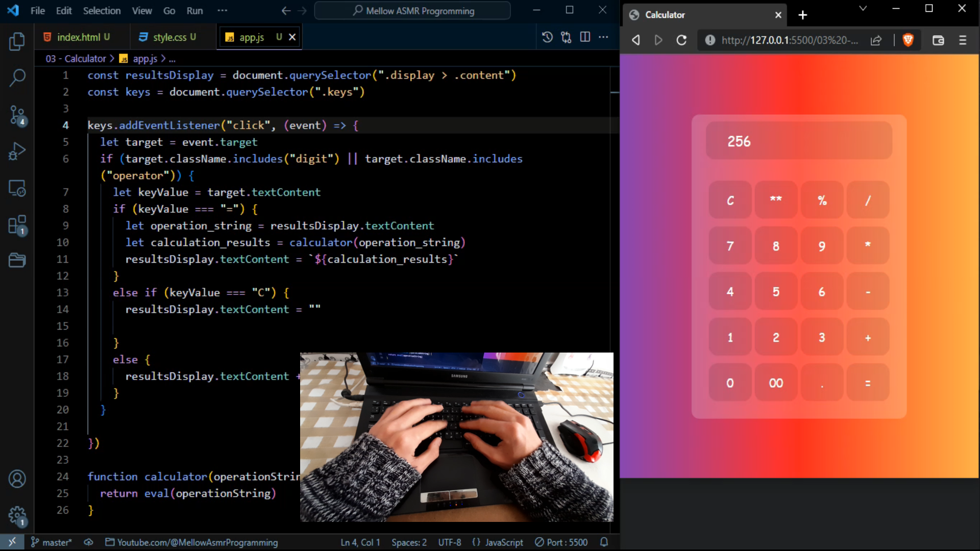Image resolution: width=980 pixels, height=551 pixels.
Task: Open Run and Debug view
Action: [17, 152]
